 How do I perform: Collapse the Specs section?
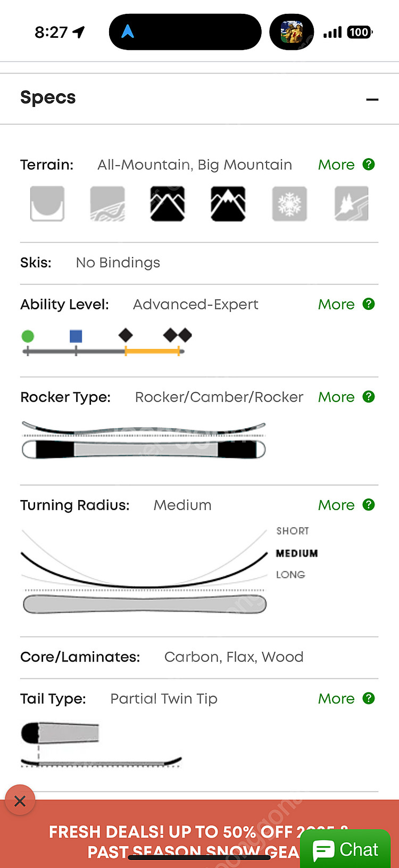pyautogui.click(x=372, y=99)
